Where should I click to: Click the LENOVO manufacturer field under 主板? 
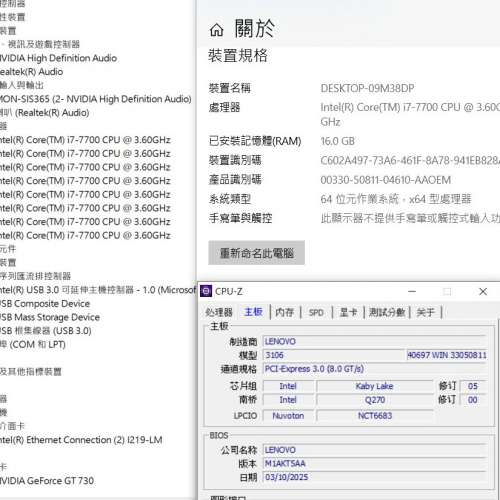tap(375, 341)
